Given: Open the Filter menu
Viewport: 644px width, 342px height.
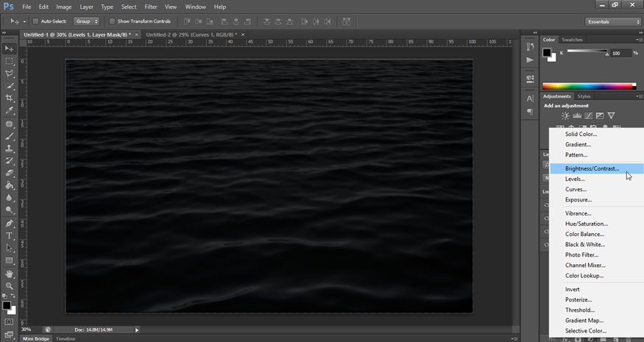Looking at the screenshot, I should tap(151, 7).
